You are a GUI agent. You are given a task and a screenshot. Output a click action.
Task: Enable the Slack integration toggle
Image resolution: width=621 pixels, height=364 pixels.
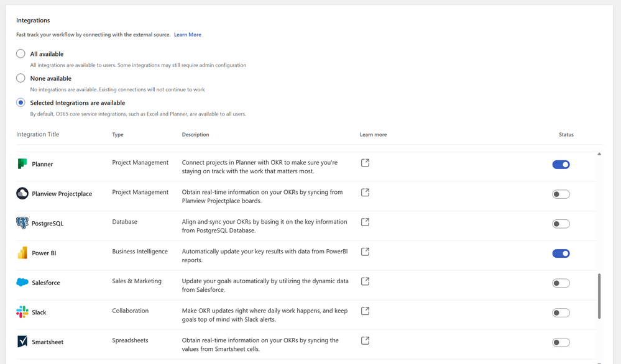coord(561,313)
